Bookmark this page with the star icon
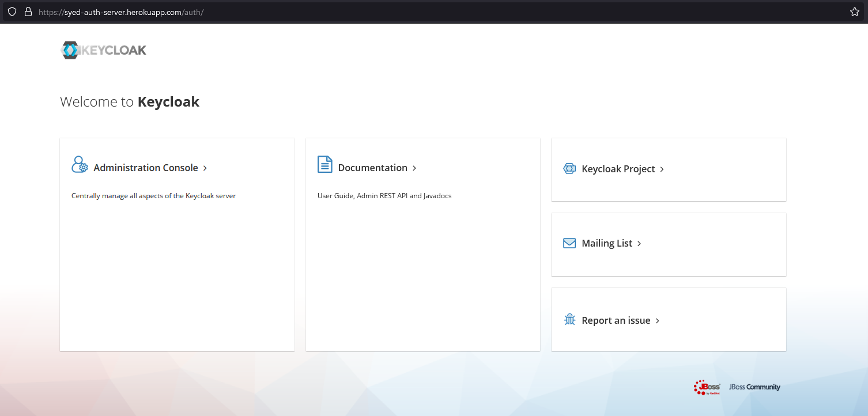 (855, 12)
